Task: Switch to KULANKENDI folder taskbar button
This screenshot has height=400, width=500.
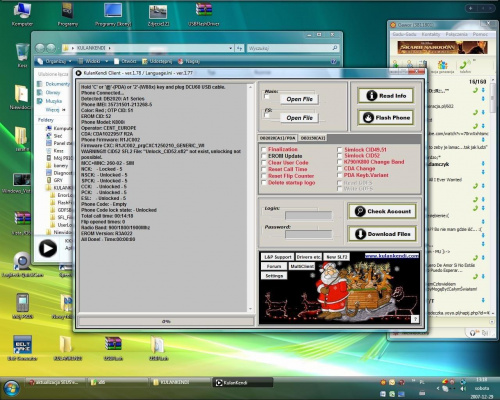Action: (x=180, y=382)
